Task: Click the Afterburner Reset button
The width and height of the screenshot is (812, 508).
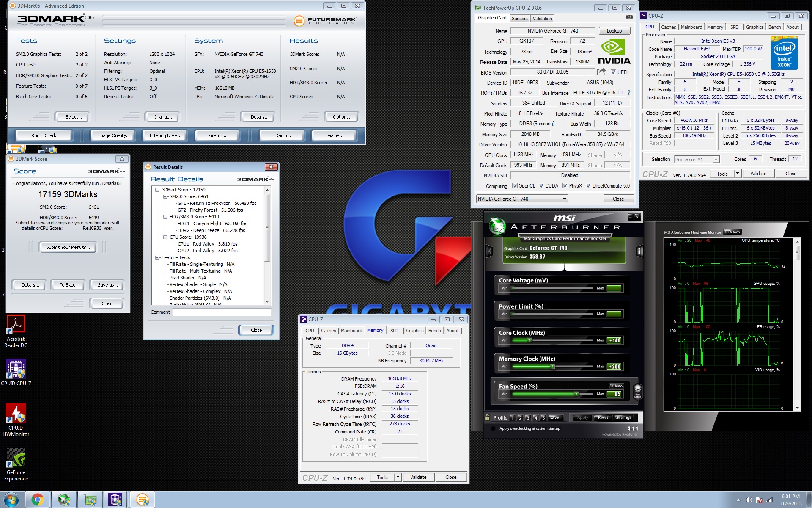Action: tap(603, 417)
